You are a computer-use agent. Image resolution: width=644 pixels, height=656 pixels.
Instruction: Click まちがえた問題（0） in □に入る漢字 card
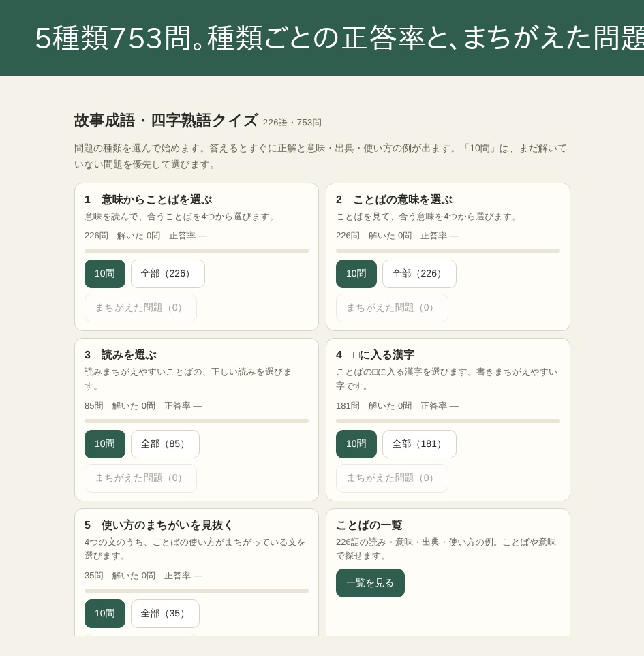tap(392, 478)
